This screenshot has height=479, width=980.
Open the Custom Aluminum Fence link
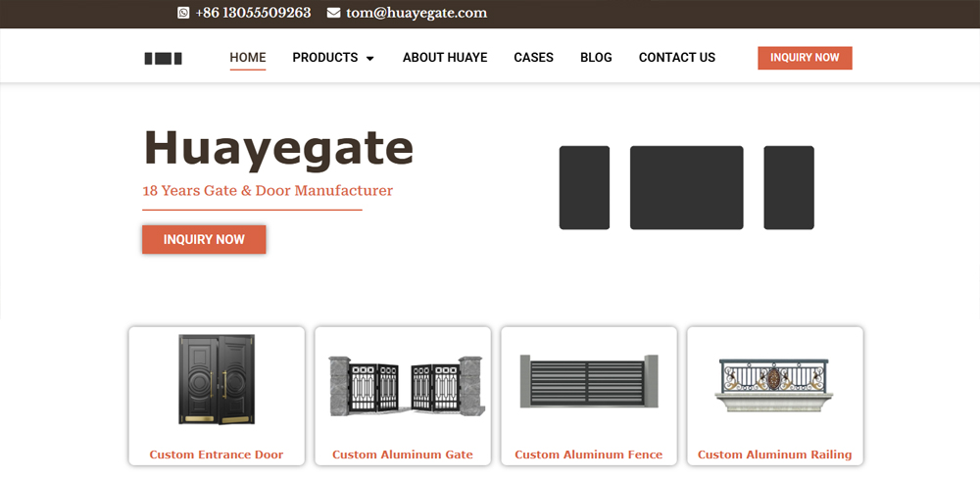tap(589, 455)
